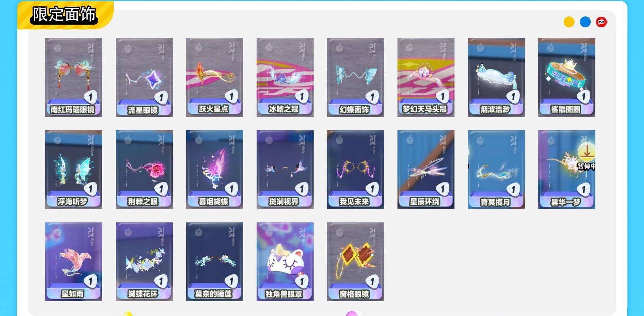This screenshot has width=644, height=316.
Task: Select the 窗格眼镜 glasses card
Action: (356, 262)
